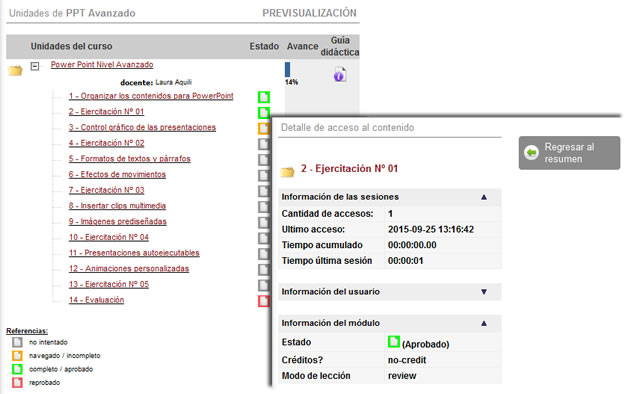The height and width of the screenshot is (394, 625).
Task: Click the Créditos value no-credit
Action: tap(407, 360)
